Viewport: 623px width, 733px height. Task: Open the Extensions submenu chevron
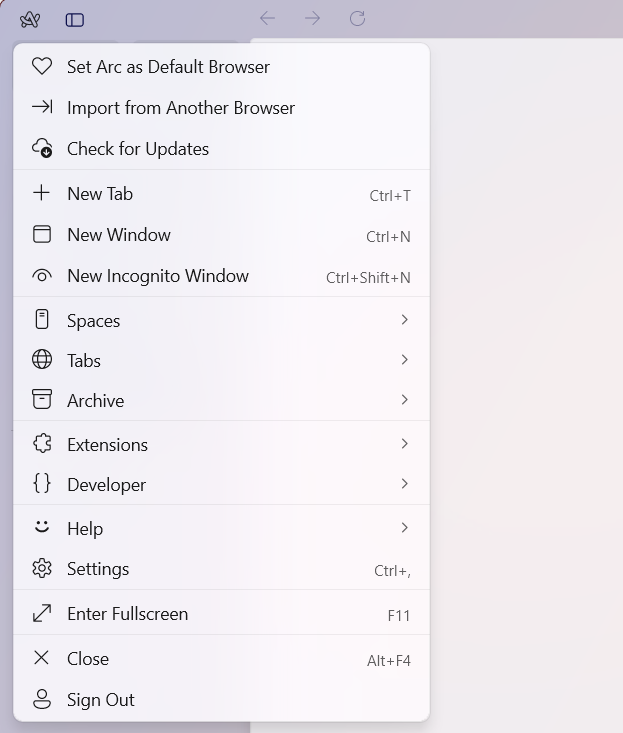point(404,444)
